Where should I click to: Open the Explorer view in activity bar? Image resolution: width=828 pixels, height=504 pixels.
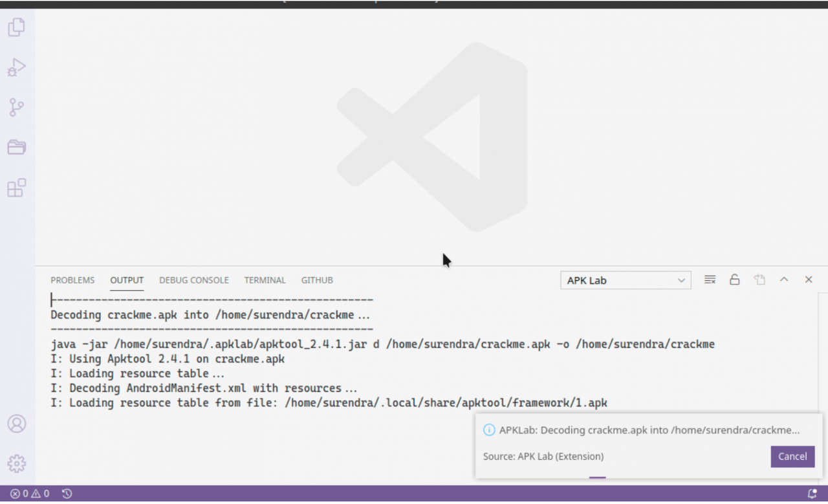17,27
